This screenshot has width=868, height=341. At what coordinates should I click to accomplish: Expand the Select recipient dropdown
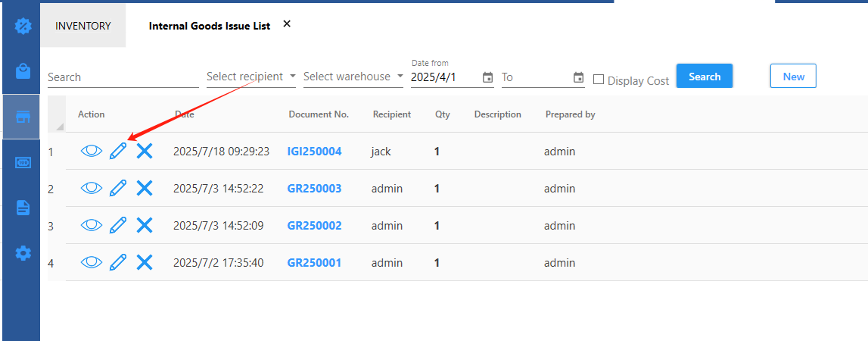(x=250, y=77)
